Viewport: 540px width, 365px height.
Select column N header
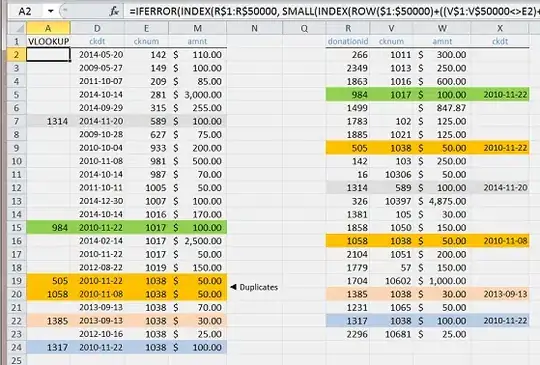pos(255,28)
